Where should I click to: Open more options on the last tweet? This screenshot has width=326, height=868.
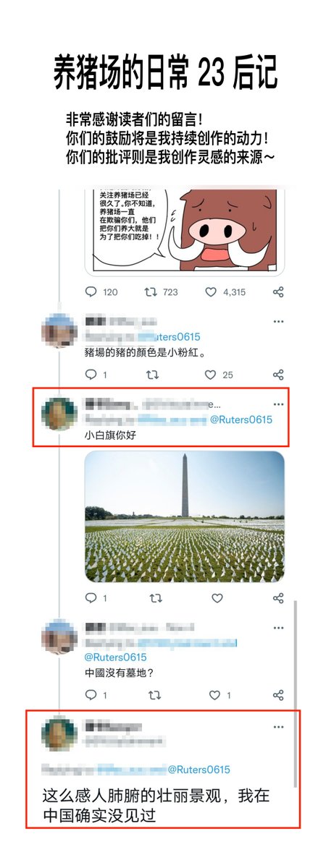(278, 727)
